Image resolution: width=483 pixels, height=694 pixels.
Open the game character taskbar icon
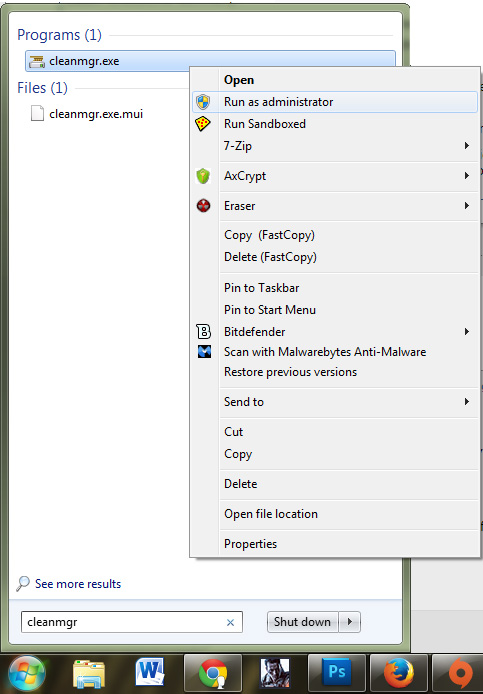coord(275,673)
